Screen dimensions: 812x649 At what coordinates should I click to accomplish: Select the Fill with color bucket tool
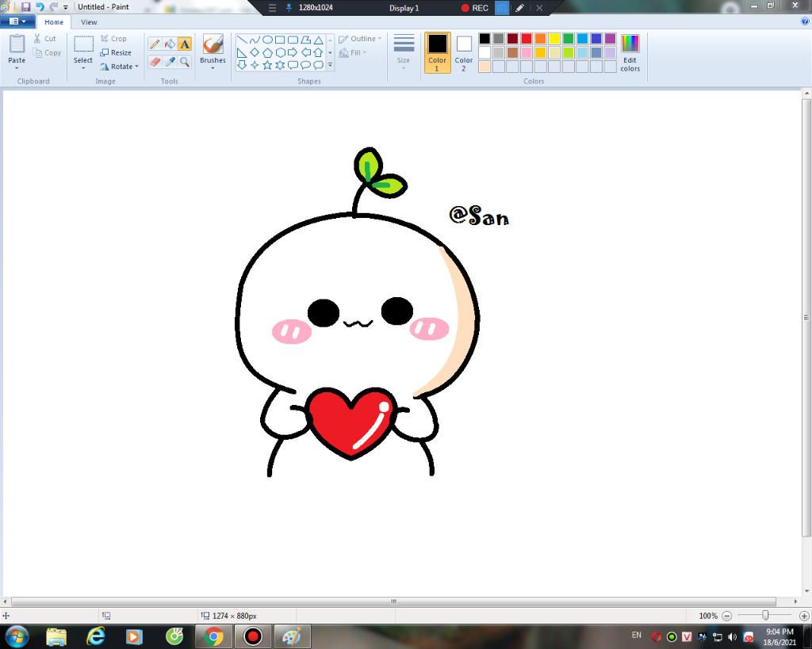pyautogui.click(x=170, y=44)
